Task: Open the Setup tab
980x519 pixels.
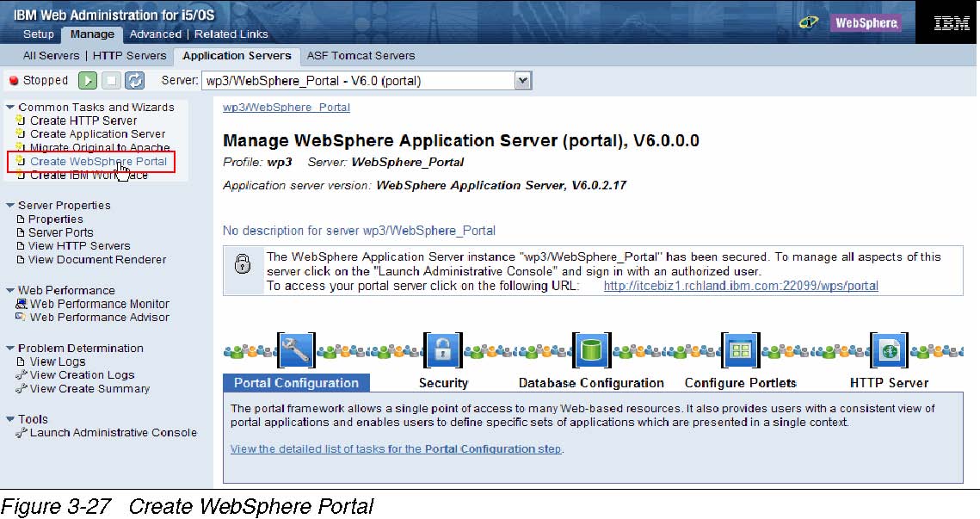Action: tap(39, 34)
